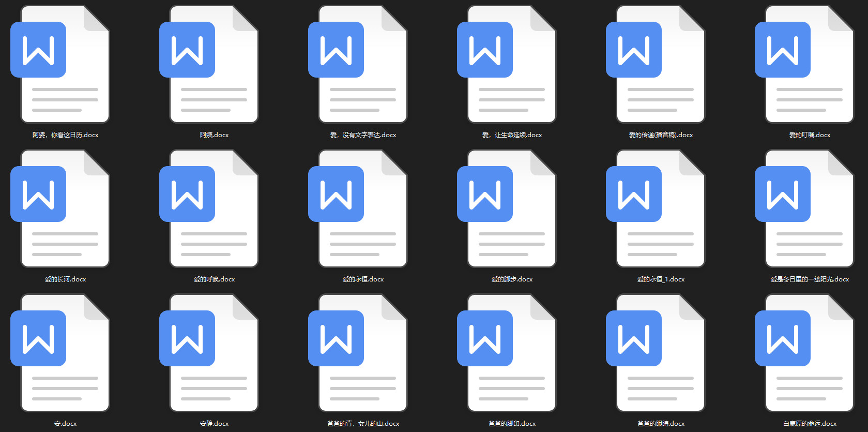Select the 爱是冬日里的一缕阳光.docx document icon

point(804,208)
